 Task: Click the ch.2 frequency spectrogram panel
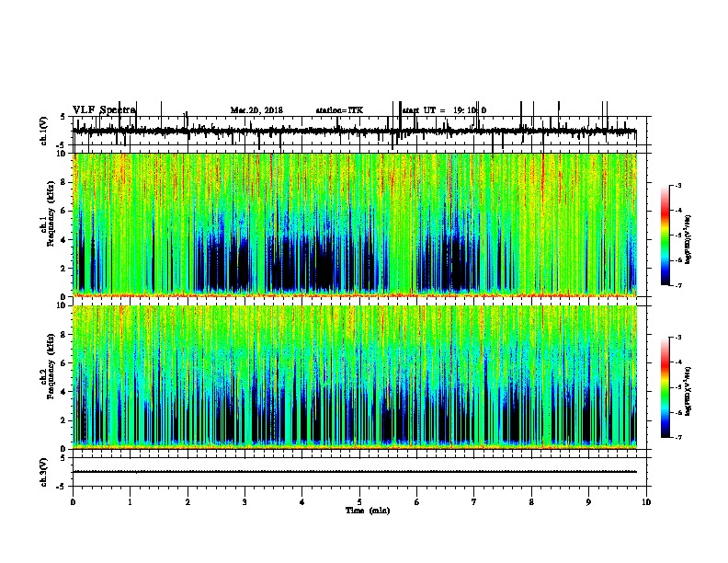click(x=355, y=377)
